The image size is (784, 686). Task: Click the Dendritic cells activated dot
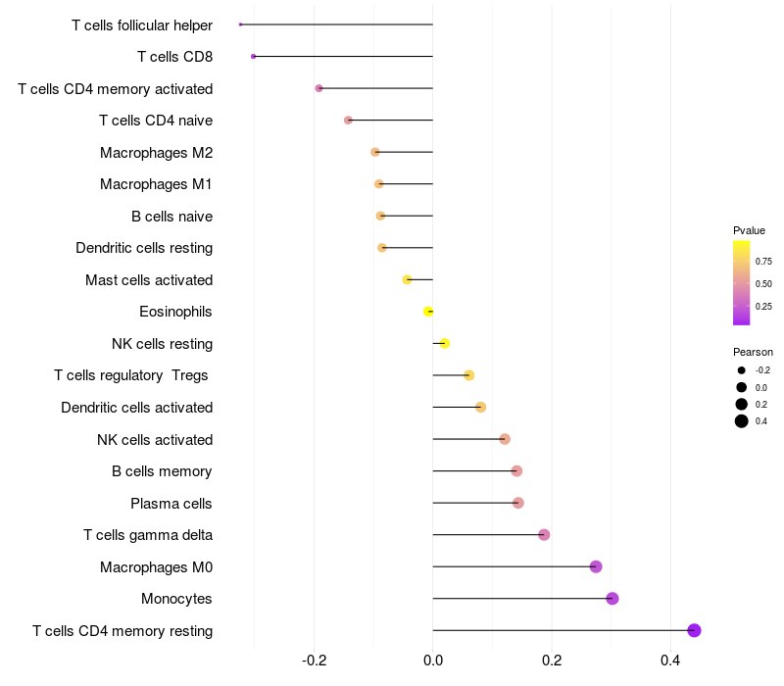tap(480, 407)
